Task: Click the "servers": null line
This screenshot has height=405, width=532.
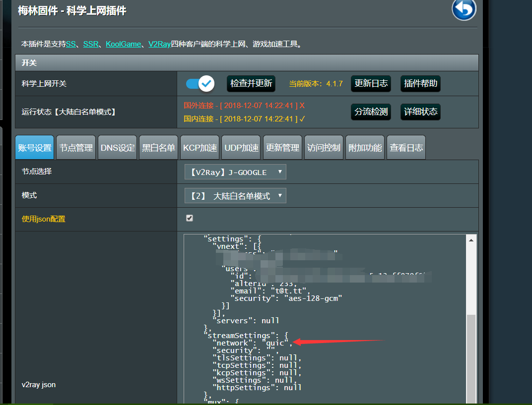Action: 246,321
